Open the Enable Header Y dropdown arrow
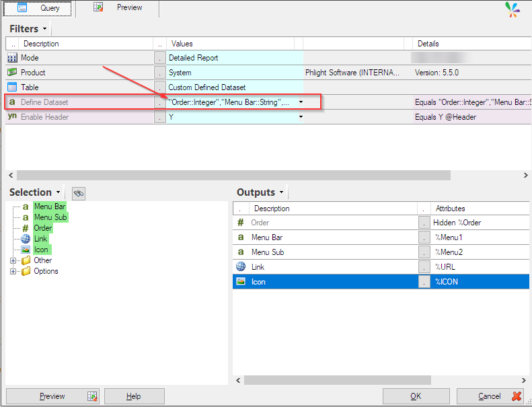 point(301,117)
